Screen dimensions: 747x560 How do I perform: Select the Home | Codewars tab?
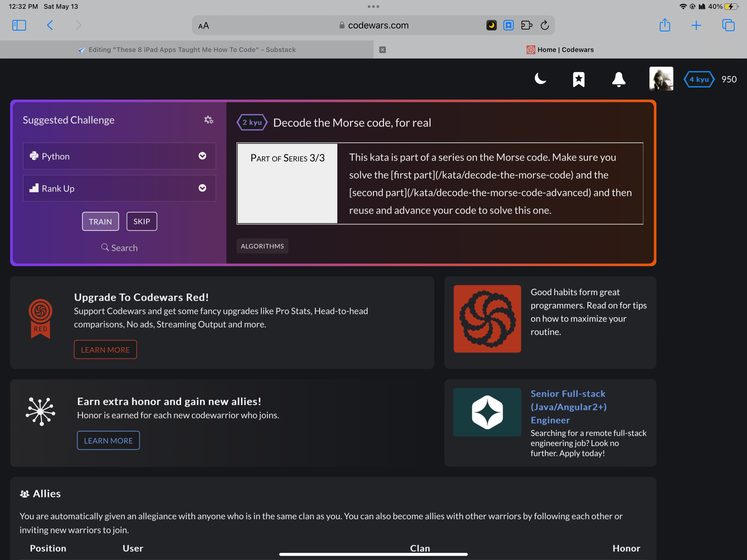pyautogui.click(x=560, y=50)
